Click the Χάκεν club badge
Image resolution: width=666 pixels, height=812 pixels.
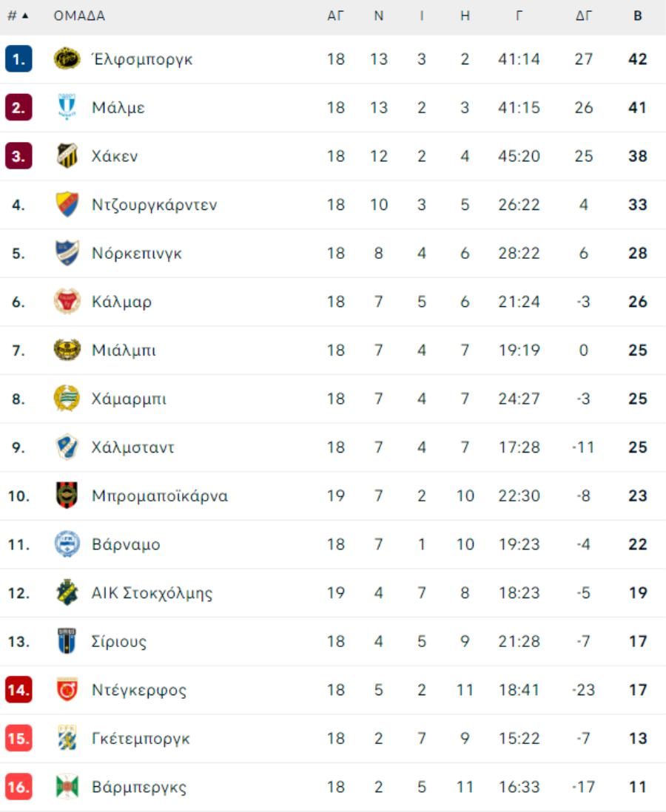click(x=67, y=156)
